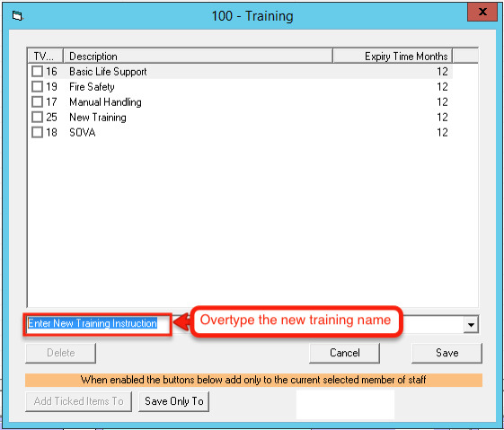Sort by the TV... column header
This screenshot has width=504, height=430.
tap(45, 56)
